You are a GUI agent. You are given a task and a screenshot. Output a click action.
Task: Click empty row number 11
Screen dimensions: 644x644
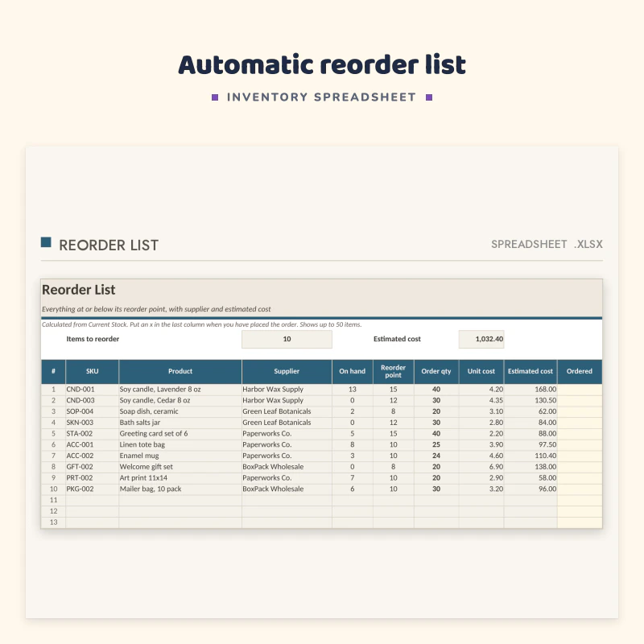[53, 500]
